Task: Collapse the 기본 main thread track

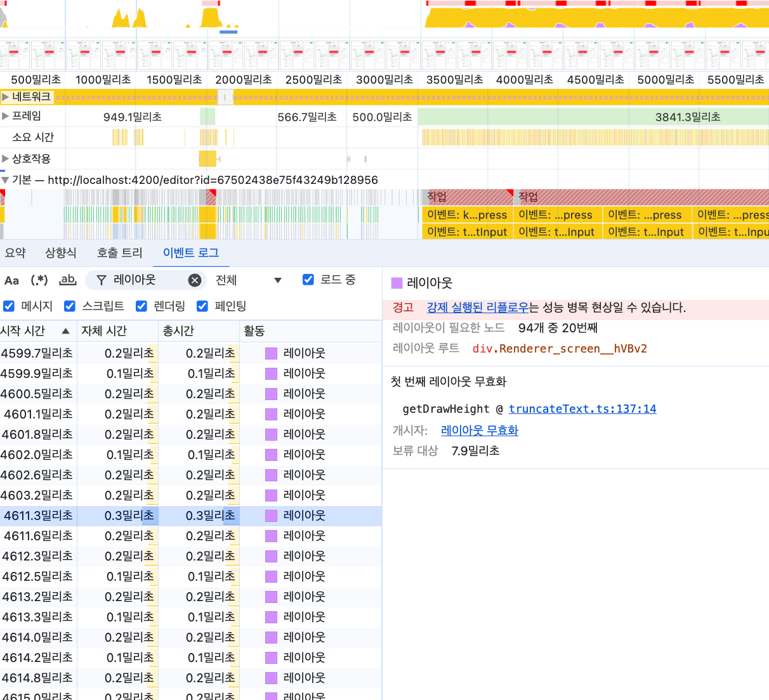Action: [x=6, y=180]
